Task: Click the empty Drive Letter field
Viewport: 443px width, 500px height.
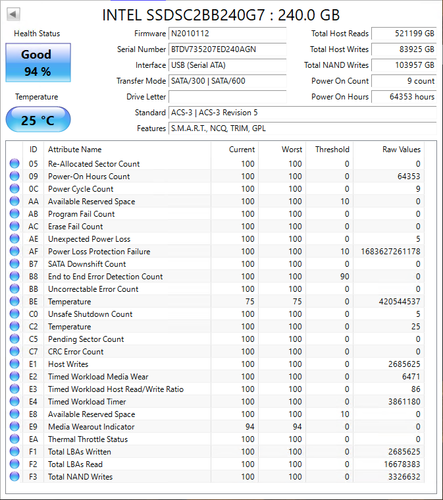Action: (x=227, y=97)
